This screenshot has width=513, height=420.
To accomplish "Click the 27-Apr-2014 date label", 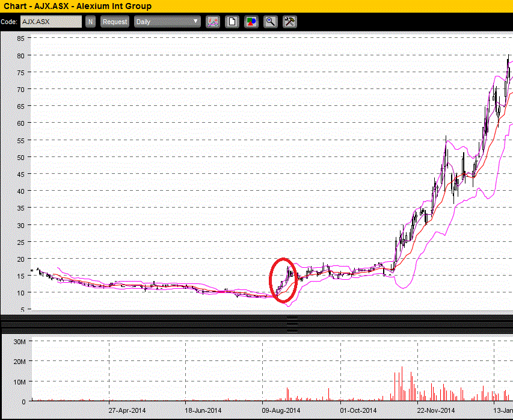I will pos(127,410).
